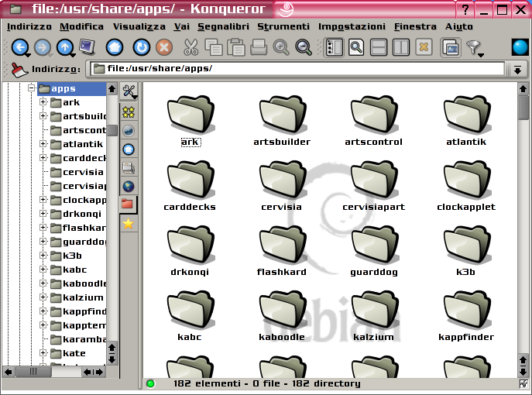Open the bookmarks star sidebar tab
Image resolution: width=532 pixels, height=395 pixels.
(129, 224)
